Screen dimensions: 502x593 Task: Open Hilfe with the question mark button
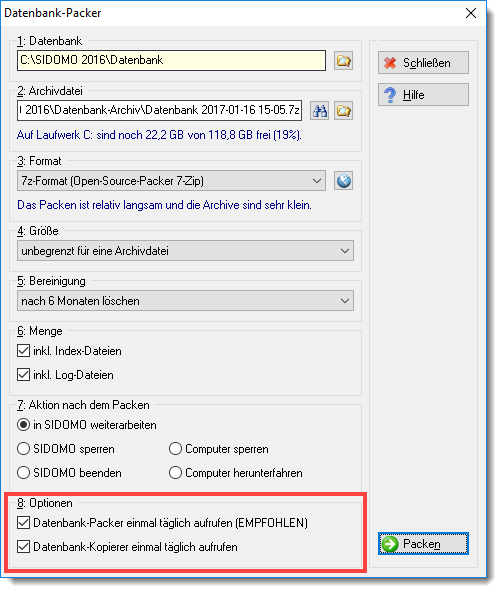423,95
